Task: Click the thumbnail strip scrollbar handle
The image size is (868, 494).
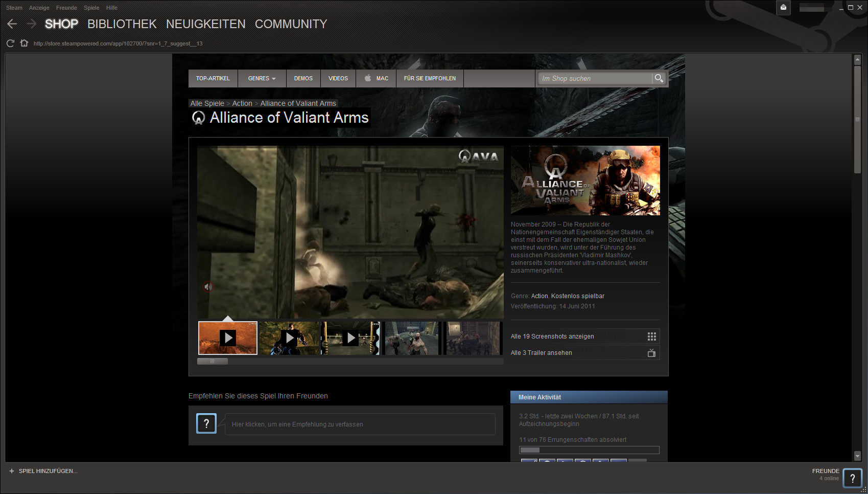Action: coord(213,361)
